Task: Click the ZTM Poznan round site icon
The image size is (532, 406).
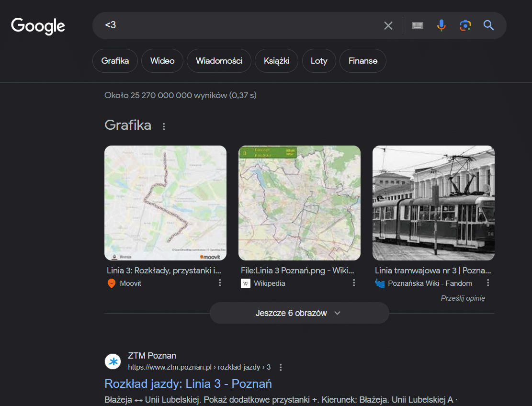Action: click(113, 361)
